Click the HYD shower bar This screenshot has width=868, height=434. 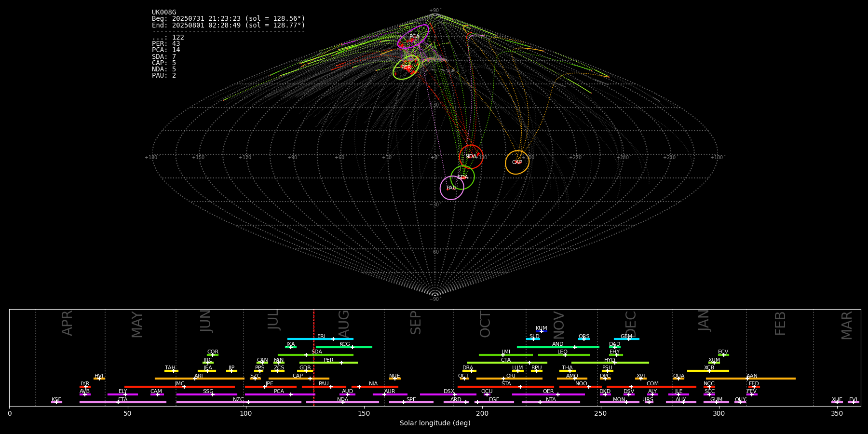pyautogui.click(x=610, y=363)
